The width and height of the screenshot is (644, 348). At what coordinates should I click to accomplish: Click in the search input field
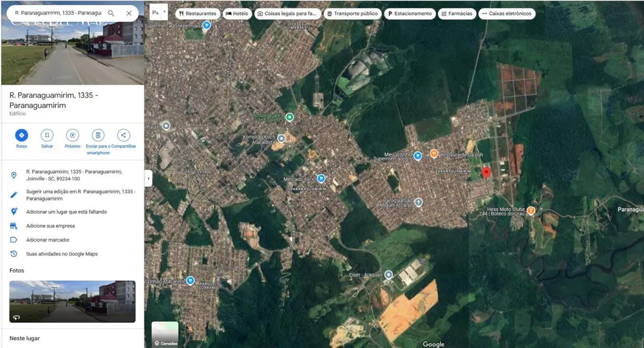pyautogui.click(x=57, y=13)
